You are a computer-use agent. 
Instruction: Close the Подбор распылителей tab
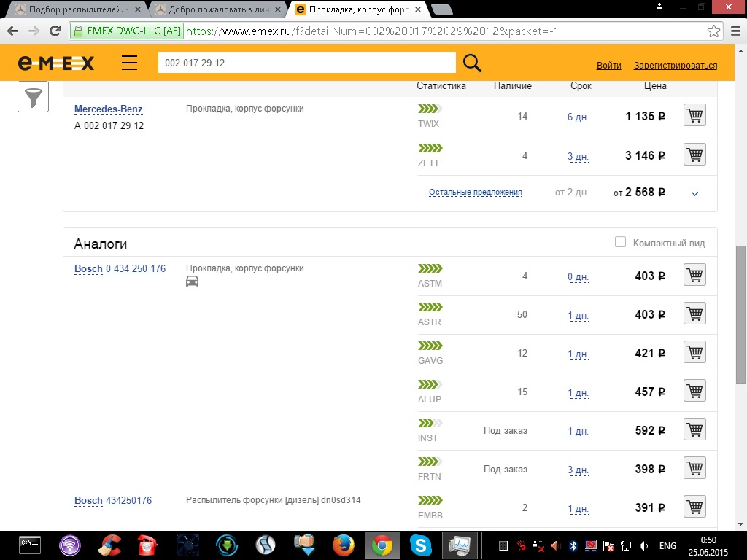pos(138,9)
